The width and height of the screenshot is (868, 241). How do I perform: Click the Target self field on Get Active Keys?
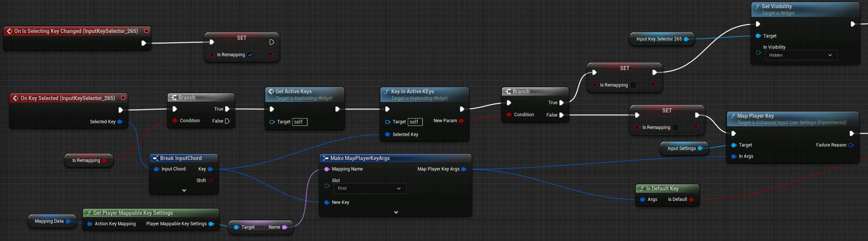coord(300,122)
